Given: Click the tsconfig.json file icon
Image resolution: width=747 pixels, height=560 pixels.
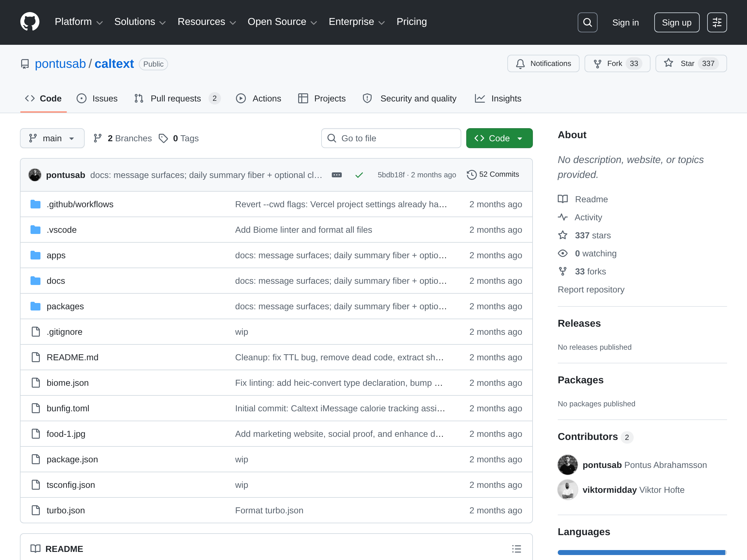Looking at the screenshot, I should (35, 485).
